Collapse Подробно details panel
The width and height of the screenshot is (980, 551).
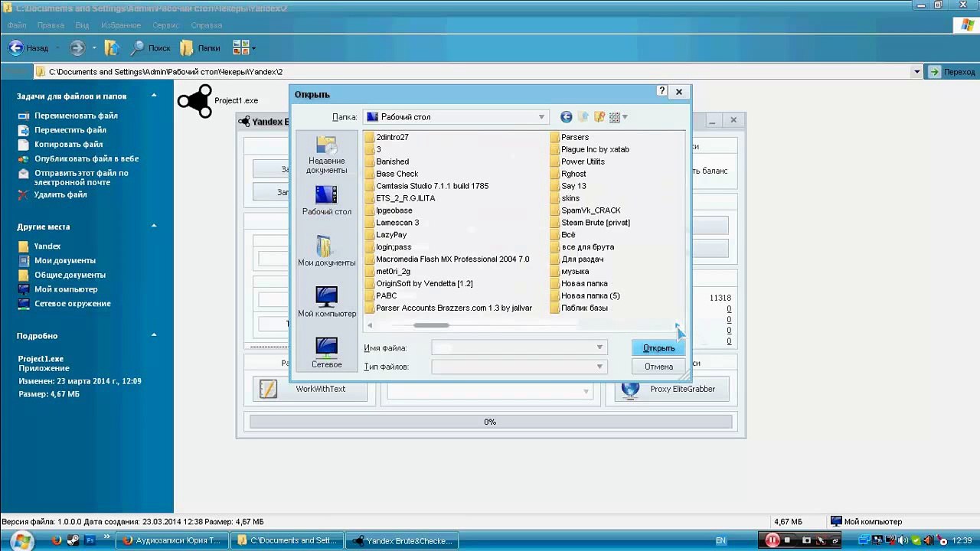154,335
